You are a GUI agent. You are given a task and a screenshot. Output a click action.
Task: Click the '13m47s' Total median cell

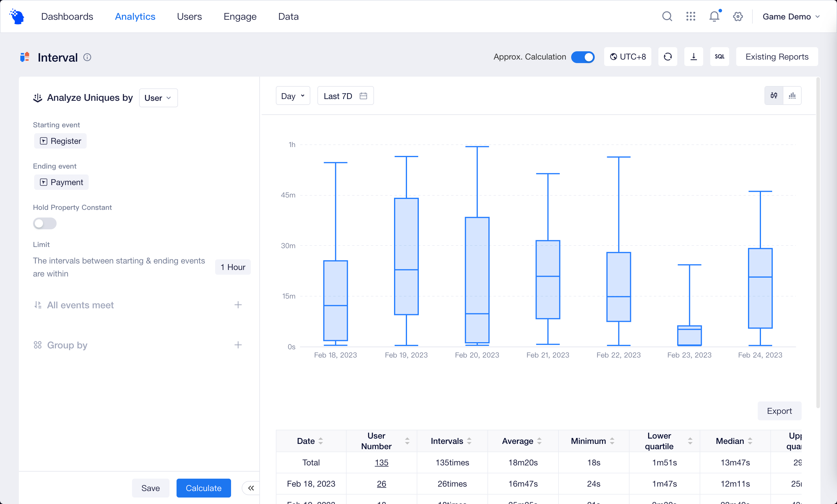coord(735,462)
